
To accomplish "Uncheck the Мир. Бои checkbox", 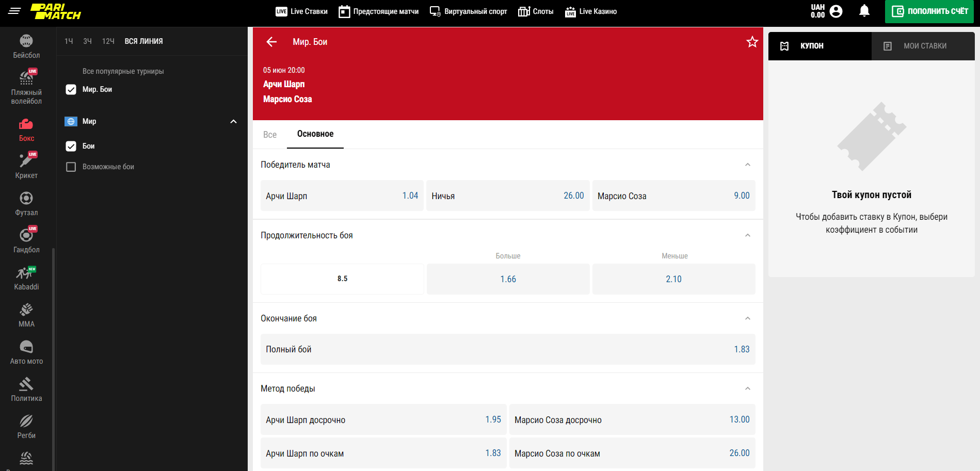I will coord(71,90).
